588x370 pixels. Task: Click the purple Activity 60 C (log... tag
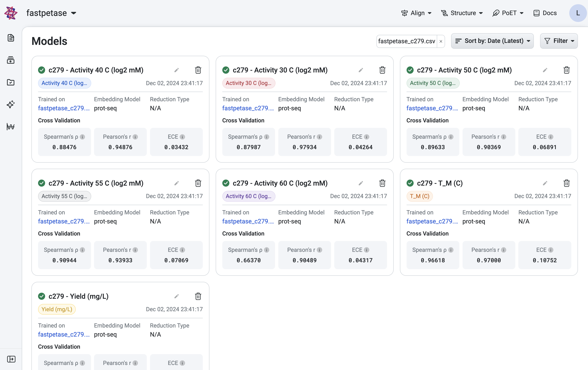(x=248, y=196)
